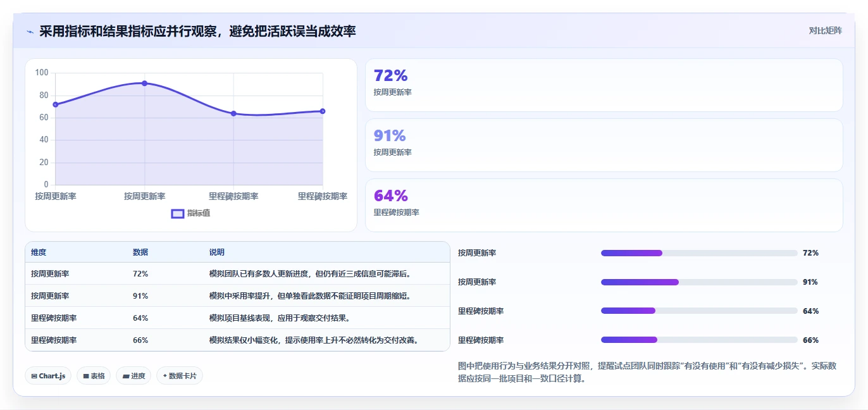
Task: Select the 64% stat card value
Action: coord(390,196)
